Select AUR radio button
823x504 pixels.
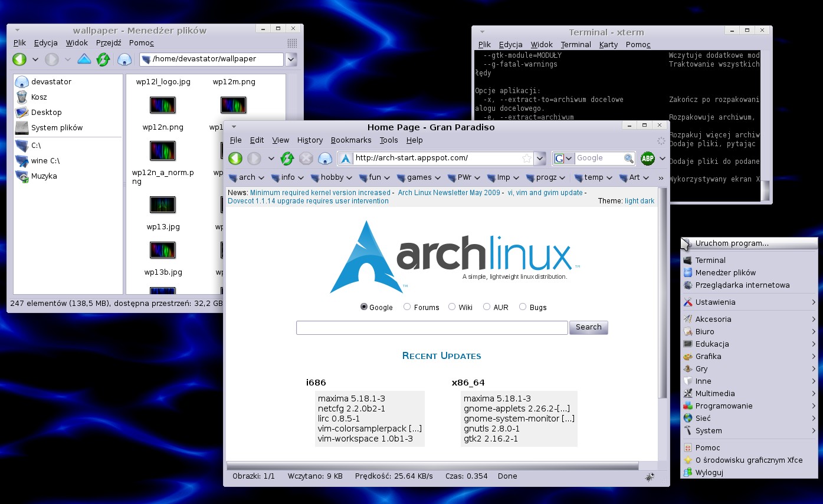487,307
